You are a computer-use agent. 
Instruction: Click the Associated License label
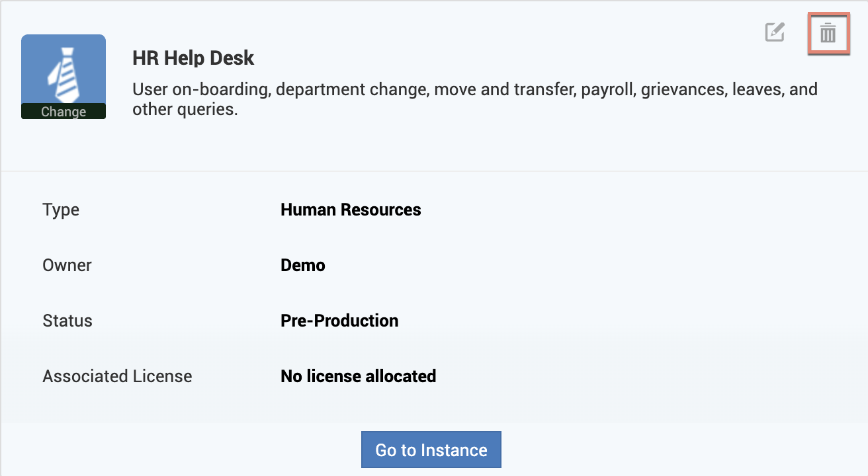click(x=117, y=376)
